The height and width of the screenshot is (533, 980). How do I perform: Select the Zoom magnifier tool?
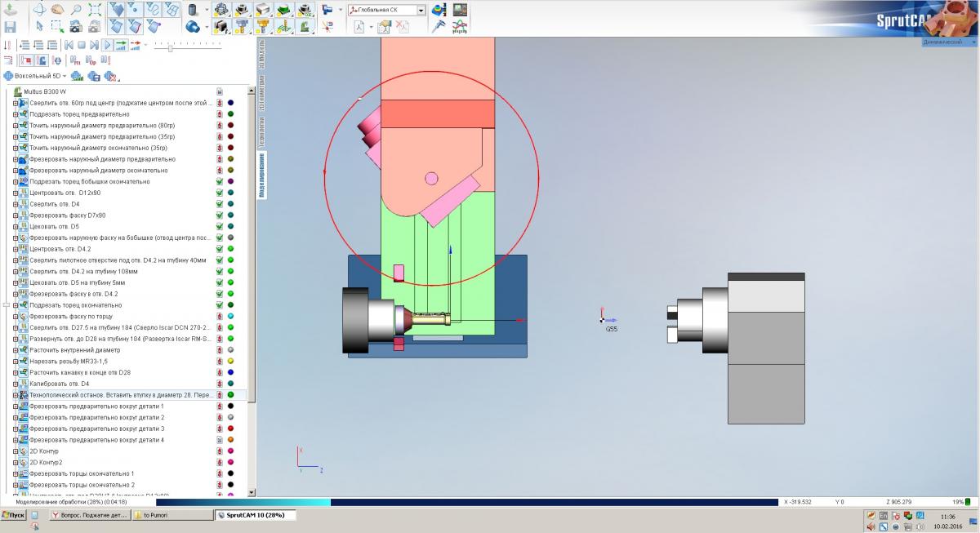click(x=77, y=11)
